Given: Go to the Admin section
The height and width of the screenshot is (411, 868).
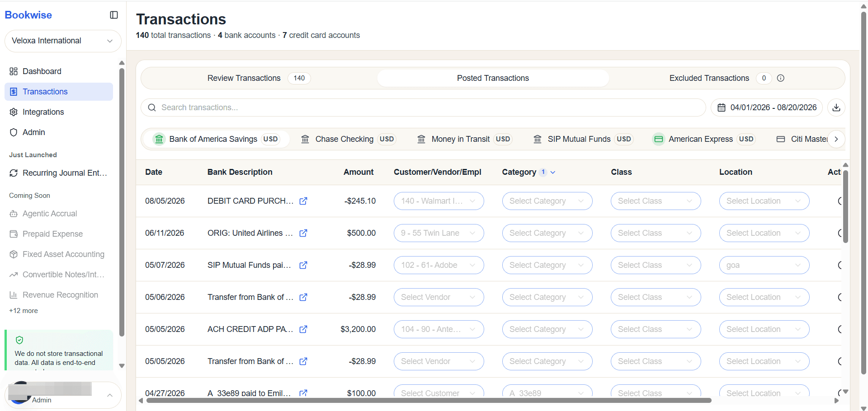Looking at the screenshot, I should [59, 132].
